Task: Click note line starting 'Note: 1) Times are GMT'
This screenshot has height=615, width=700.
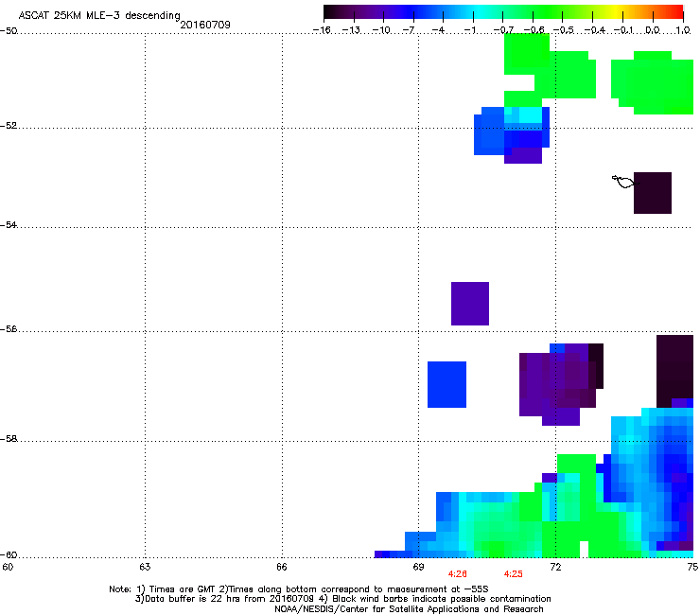Action: coord(299,589)
